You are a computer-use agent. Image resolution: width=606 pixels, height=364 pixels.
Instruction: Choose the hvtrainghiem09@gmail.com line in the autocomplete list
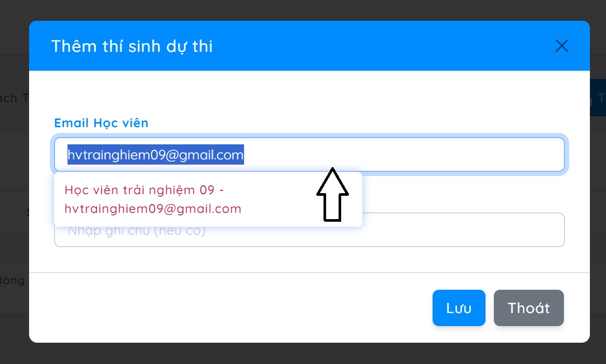(153, 209)
